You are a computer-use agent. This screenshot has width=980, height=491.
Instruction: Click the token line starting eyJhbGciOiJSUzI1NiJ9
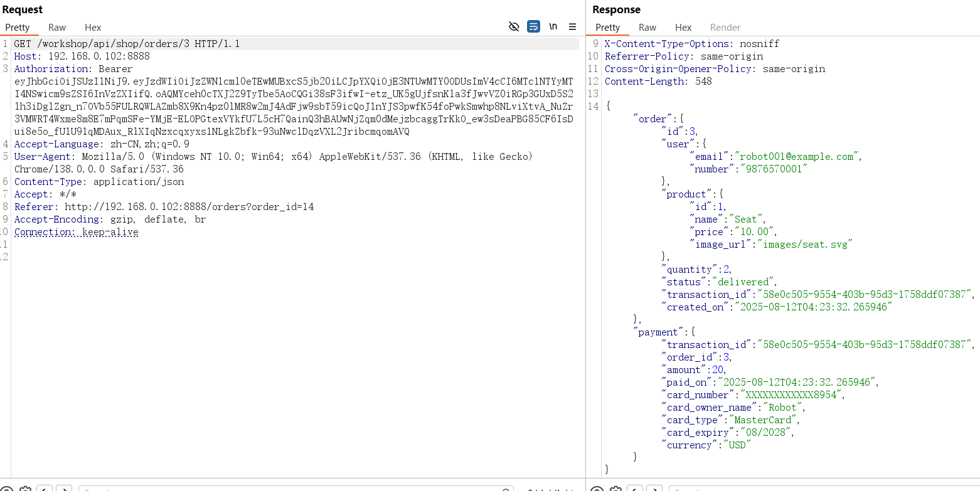point(293,82)
